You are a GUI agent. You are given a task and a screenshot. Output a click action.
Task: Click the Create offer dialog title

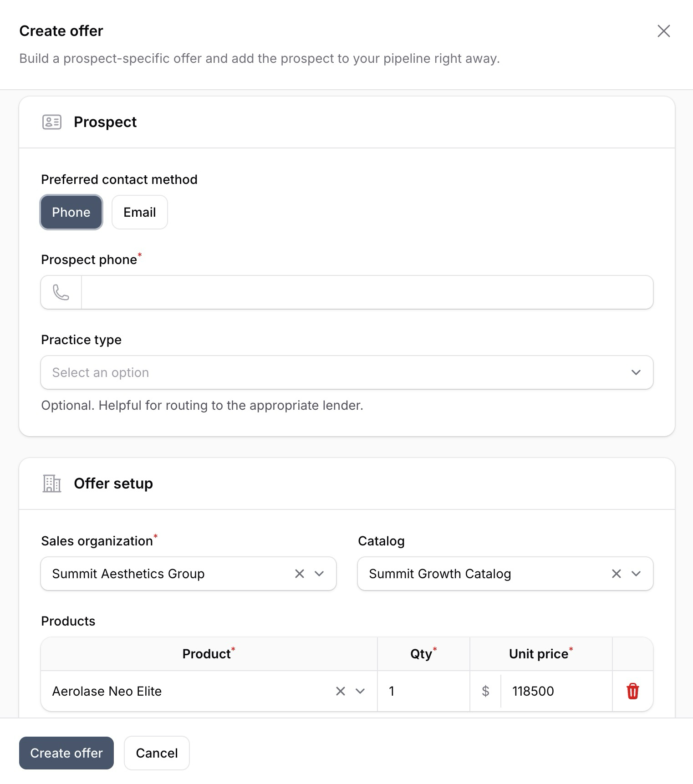pyautogui.click(x=61, y=31)
